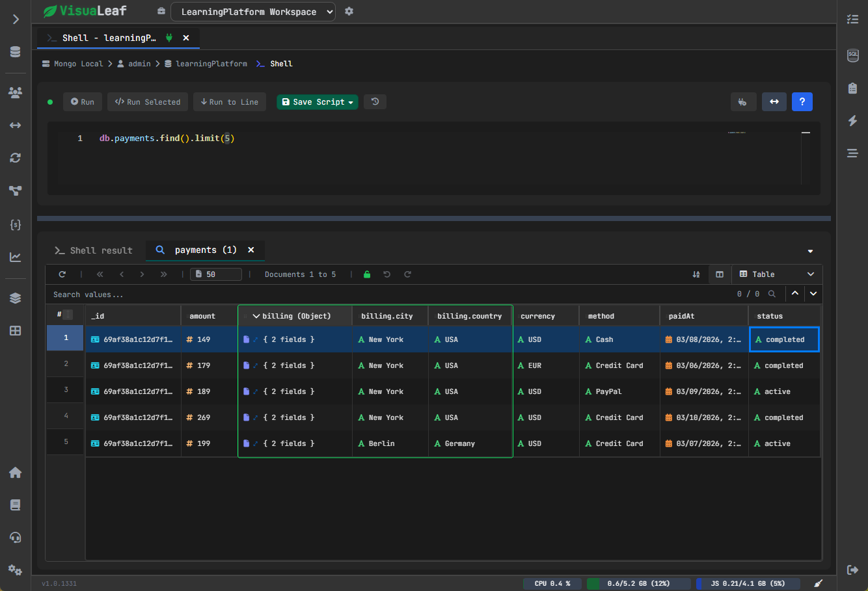Open the left sidebar double-arrow transfer icon
Screen dimensions: 868x591
pyautogui.click(x=16, y=125)
